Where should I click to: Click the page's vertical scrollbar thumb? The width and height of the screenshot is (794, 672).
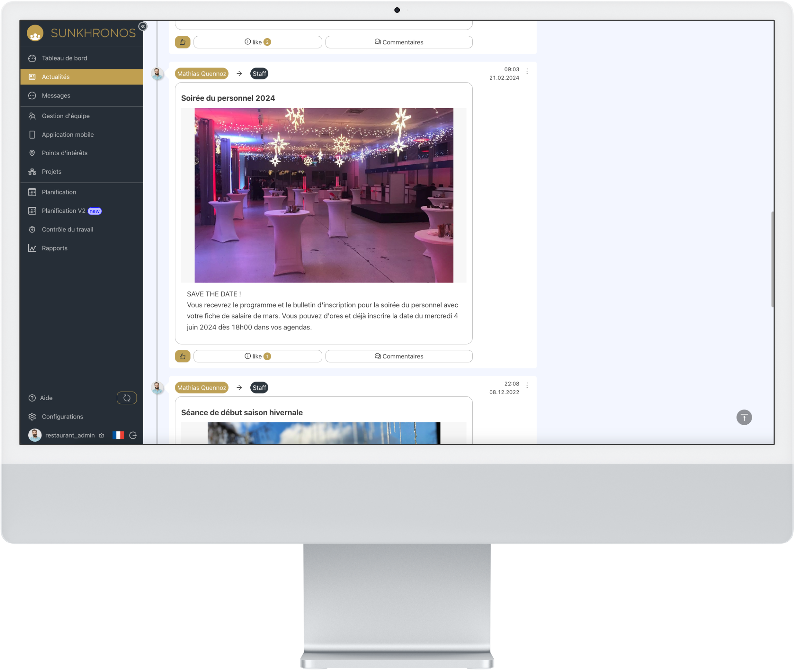pyautogui.click(x=772, y=259)
